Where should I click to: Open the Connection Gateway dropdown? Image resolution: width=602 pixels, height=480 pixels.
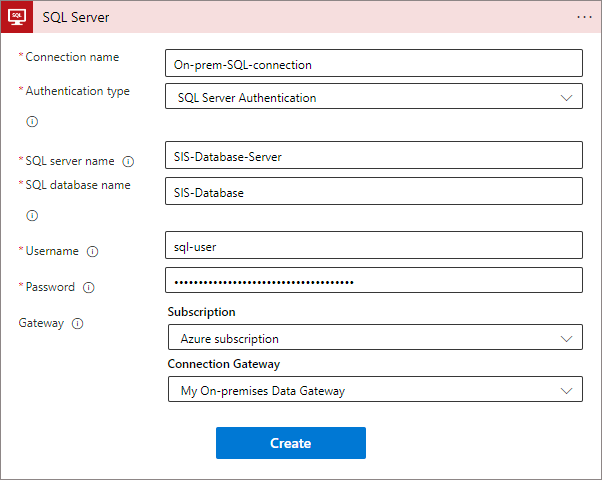pos(375,389)
